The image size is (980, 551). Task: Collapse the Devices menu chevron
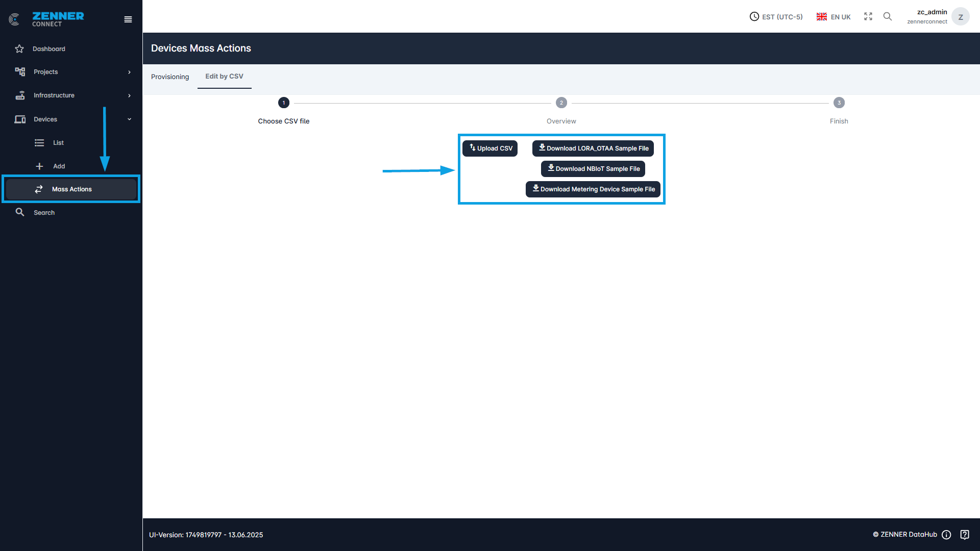(129, 119)
